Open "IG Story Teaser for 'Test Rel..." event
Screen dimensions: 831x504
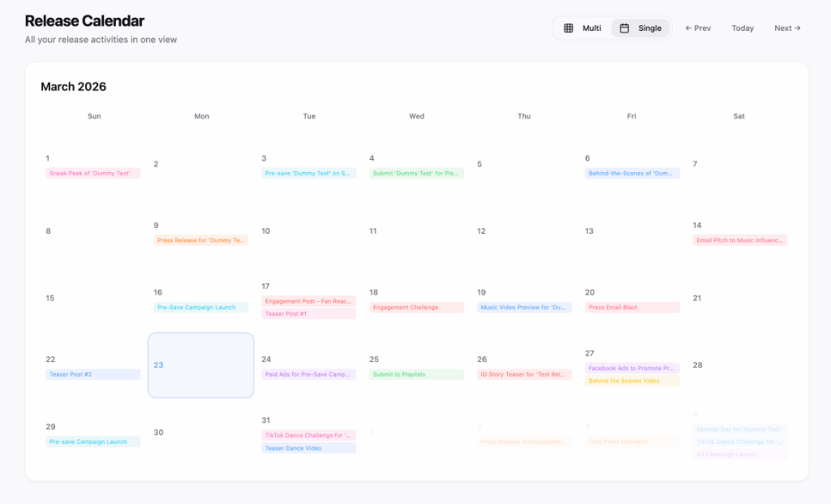coord(524,374)
